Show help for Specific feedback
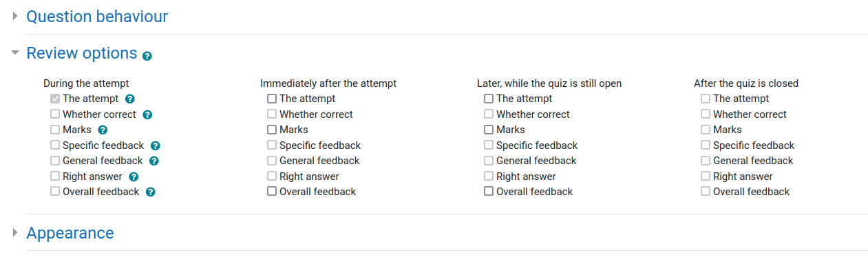868x262 pixels. pos(156,146)
